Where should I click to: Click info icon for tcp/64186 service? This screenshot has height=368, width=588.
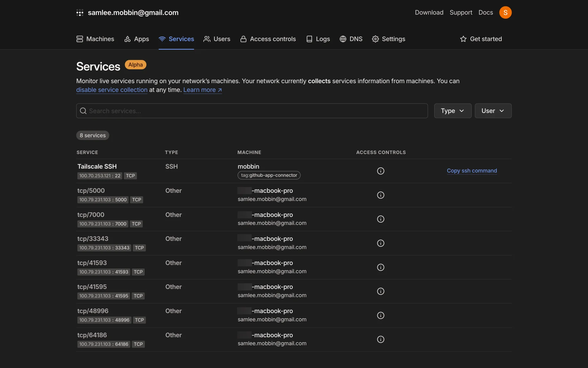click(x=380, y=339)
